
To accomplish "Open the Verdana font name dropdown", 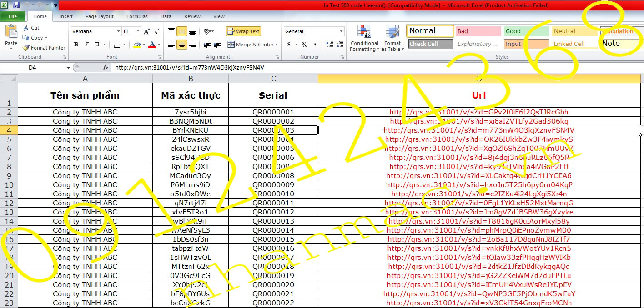I will 118,32.
